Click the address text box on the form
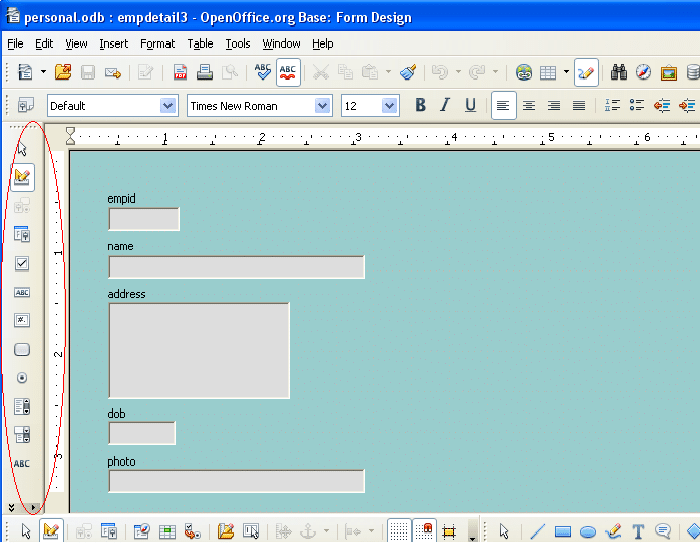 coord(199,350)
